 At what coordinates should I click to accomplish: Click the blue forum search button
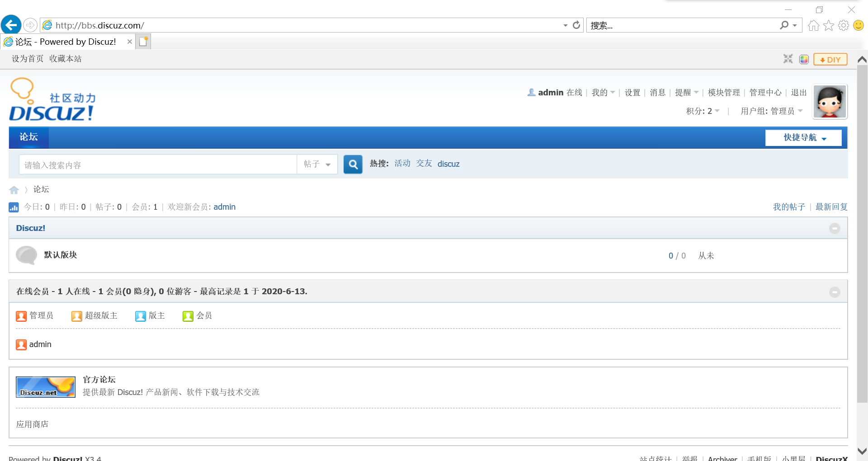pyautogui.click(x=353, y=165)
